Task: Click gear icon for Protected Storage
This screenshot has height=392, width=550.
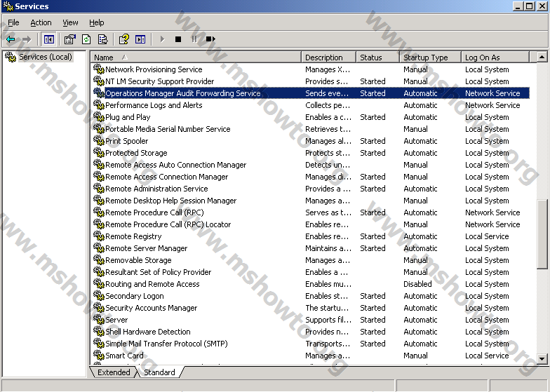Action: [99, 153]
